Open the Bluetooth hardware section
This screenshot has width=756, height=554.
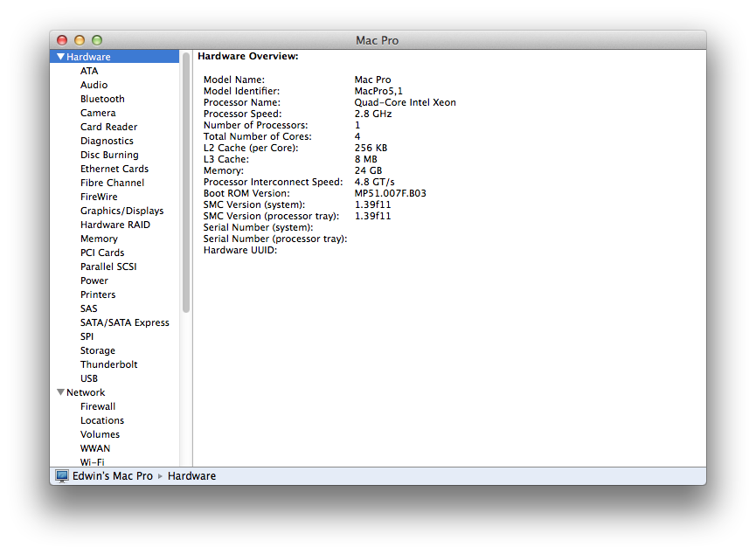point(102,99)
